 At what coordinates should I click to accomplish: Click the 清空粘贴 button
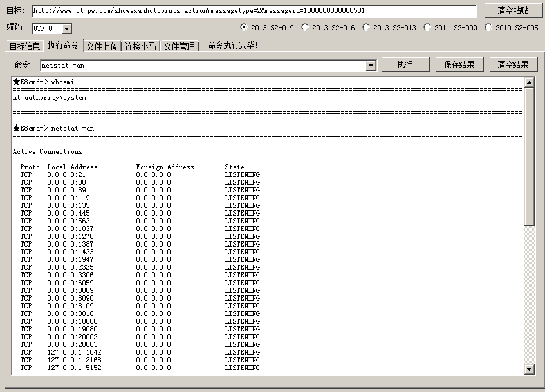[x=513, y=11]
